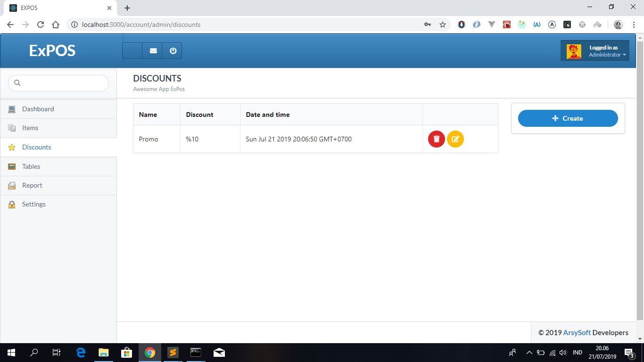Reload the page using browser refresh icon
This screenshot has width=644, height=362.
(x=41, y=25)
